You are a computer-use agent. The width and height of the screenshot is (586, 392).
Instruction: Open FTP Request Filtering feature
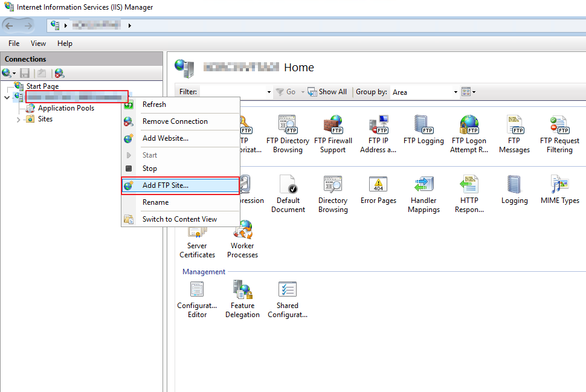point(559,133)
